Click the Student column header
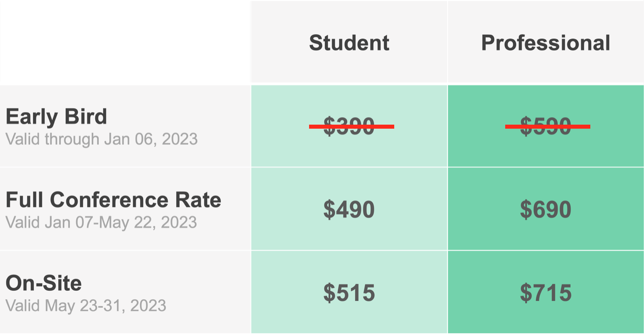 349,43
